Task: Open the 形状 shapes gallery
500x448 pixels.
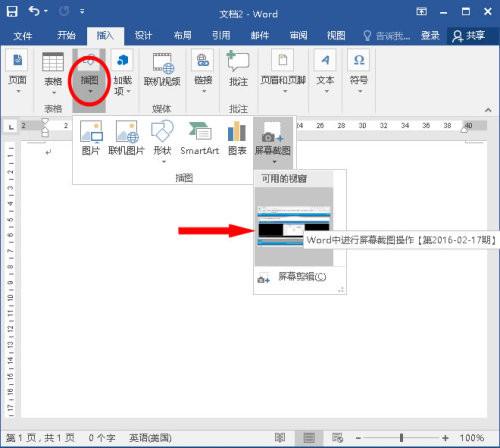Action: click(162, 141)
